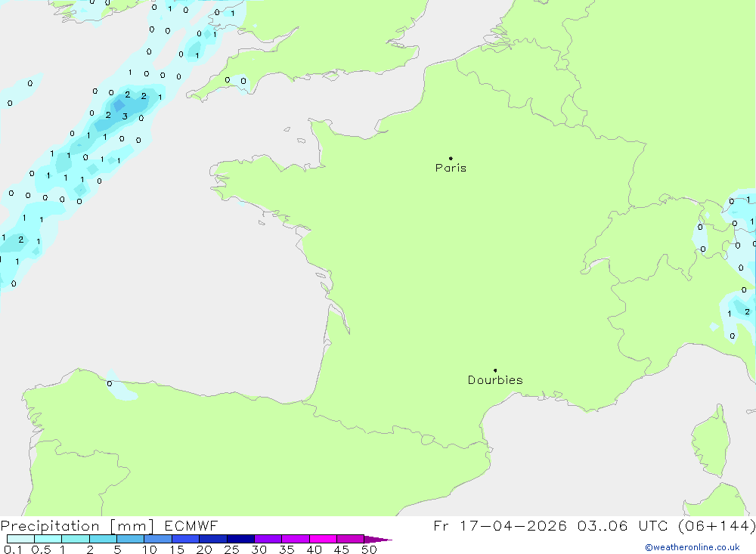756x554 pixels.
Task: Click the legend value label "0.1"
Action: [x=13, y=549]
